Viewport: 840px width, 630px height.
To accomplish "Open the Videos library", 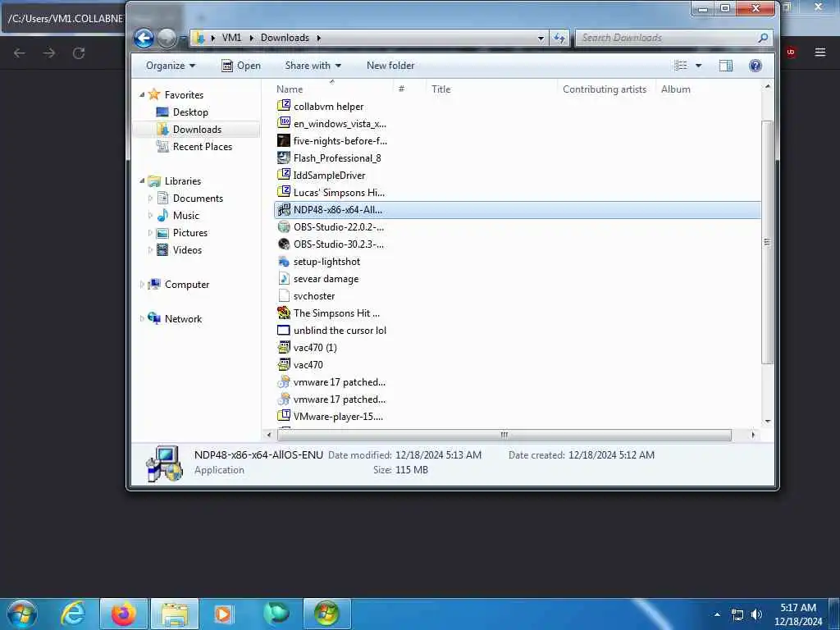I will pyautogui.click(x=180, y=249).
